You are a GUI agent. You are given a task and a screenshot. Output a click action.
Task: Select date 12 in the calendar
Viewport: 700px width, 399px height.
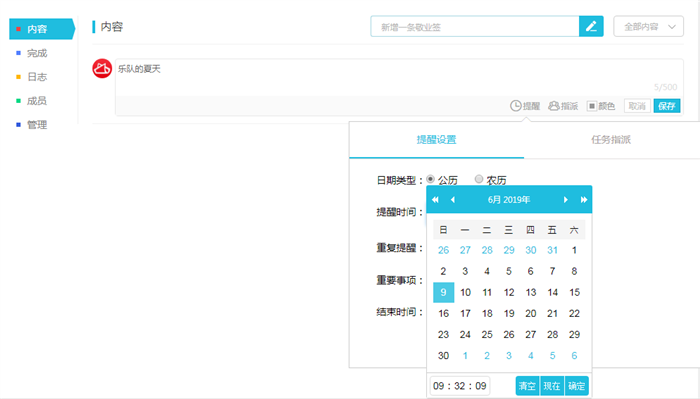point(509,292)
